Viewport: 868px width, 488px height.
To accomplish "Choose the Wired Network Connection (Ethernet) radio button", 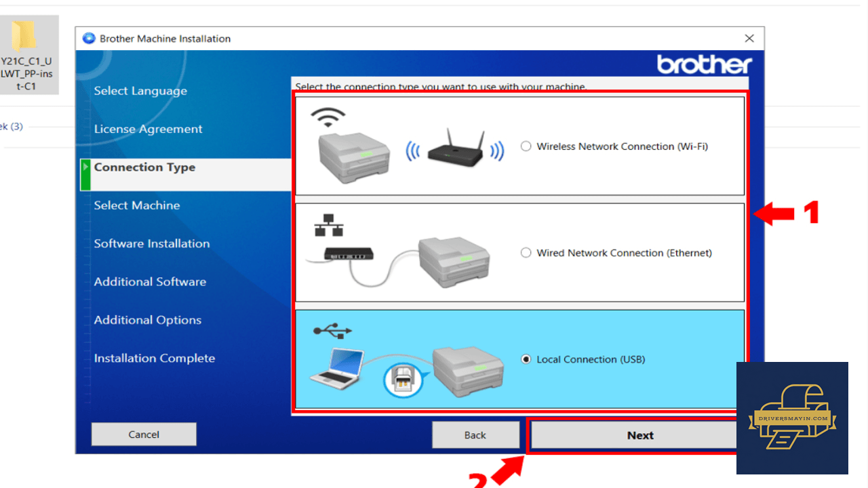I will click(526, 253).
